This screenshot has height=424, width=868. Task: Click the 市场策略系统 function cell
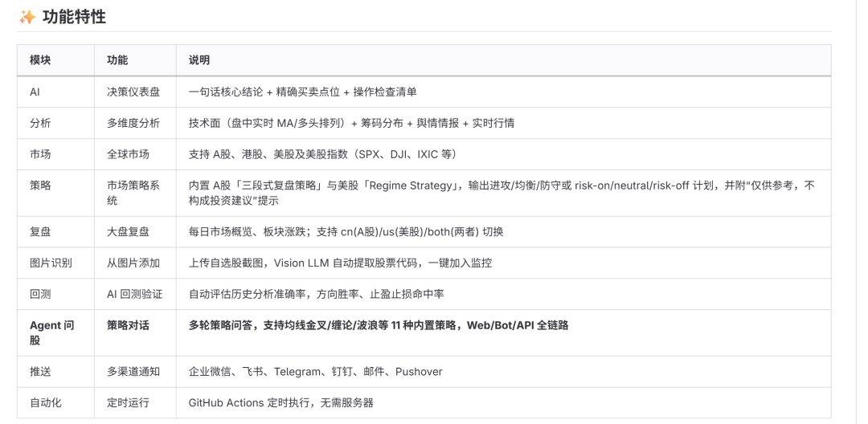coord(133,193)
